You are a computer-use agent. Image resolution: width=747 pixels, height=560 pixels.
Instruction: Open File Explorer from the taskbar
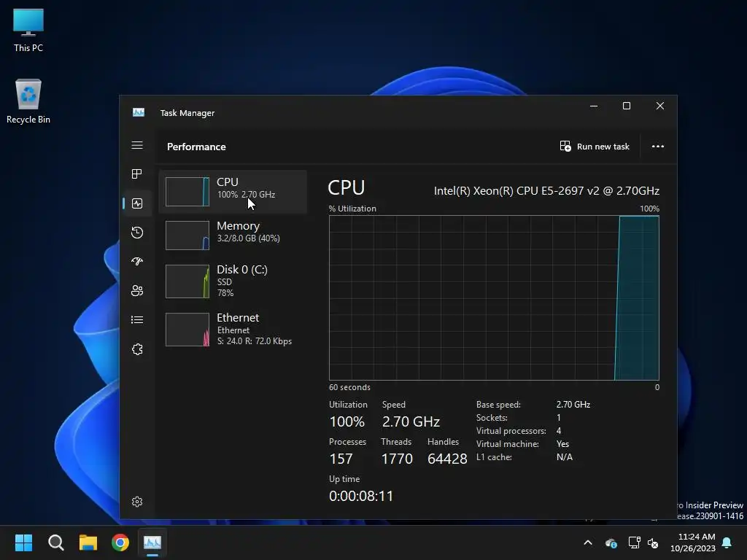[88, 542]
